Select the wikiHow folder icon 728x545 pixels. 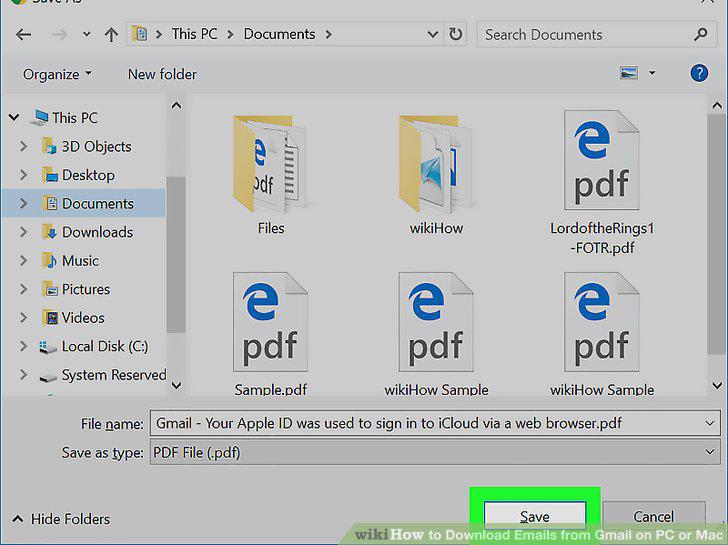pyautogui.click(x=436, y=162)
